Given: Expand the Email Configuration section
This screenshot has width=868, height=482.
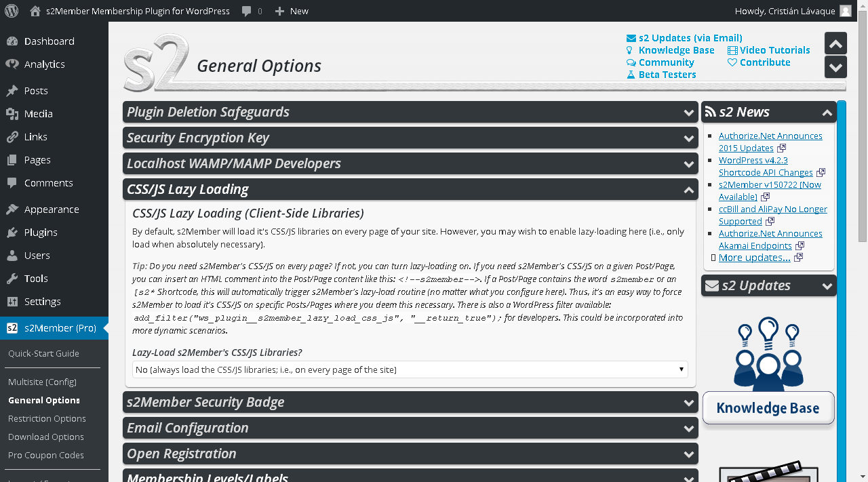Looking at the screenshot, I should click(410, 428).
